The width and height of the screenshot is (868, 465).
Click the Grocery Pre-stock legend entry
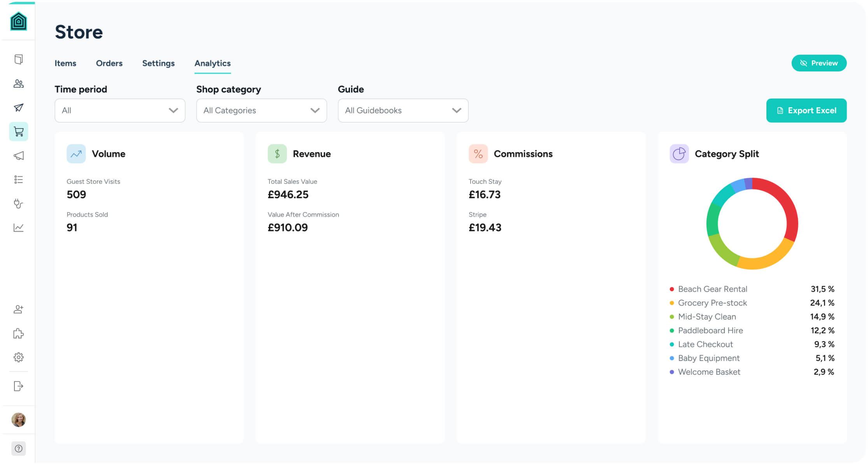tap(752, 303)
